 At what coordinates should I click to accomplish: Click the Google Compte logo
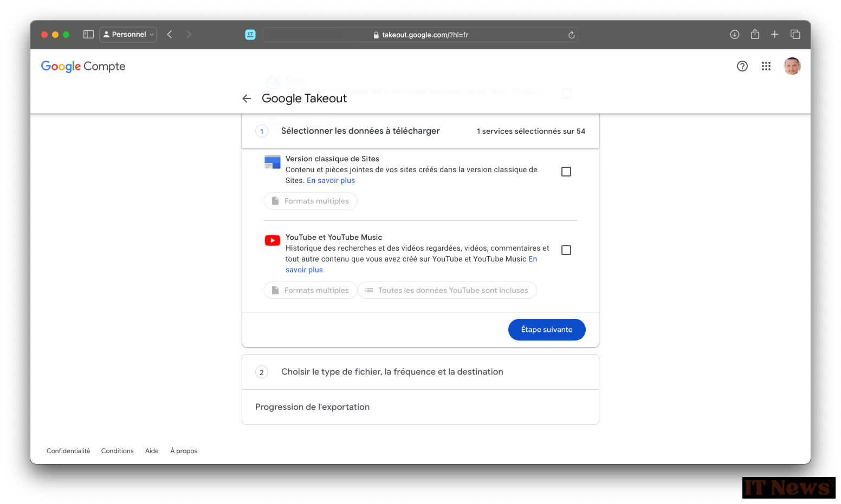click(83, 66)
